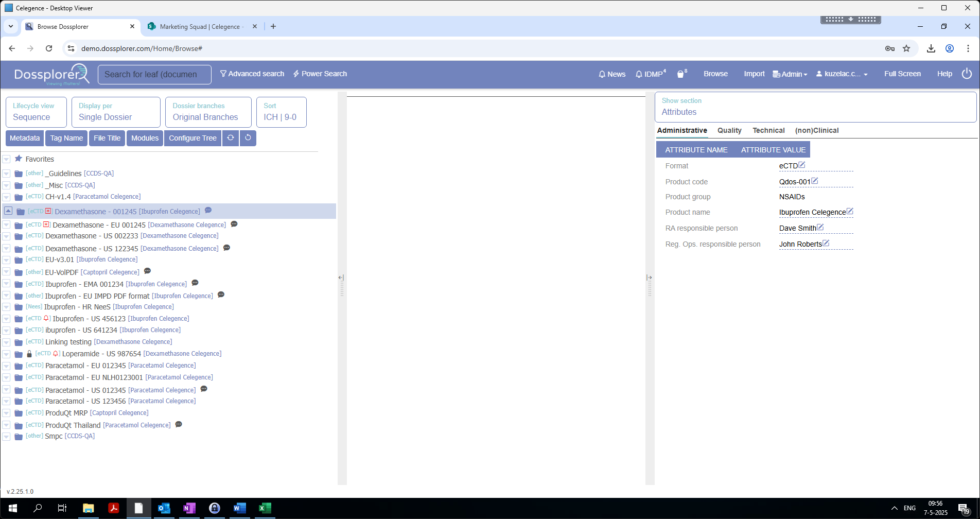Click the edit pencil next to John Roberts
Image resolution: width=980 pixels, height=519 pixels.
click(826, 243)
